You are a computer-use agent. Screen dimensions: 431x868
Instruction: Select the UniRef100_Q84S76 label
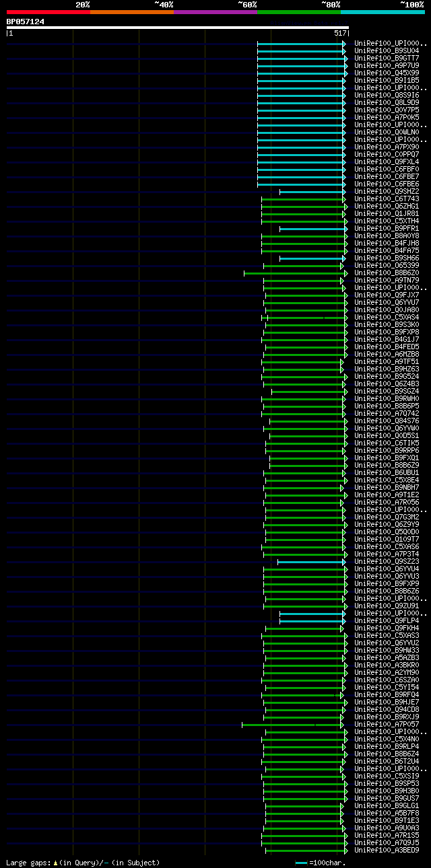pos(387,421)
